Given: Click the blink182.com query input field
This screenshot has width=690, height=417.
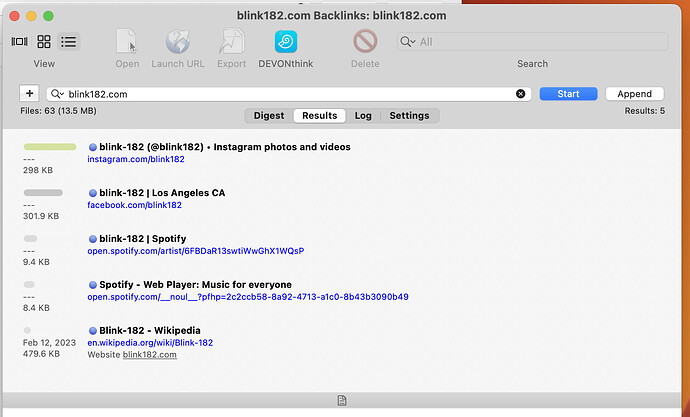Looking at the screenshot, I should click(x=289, y=94).
